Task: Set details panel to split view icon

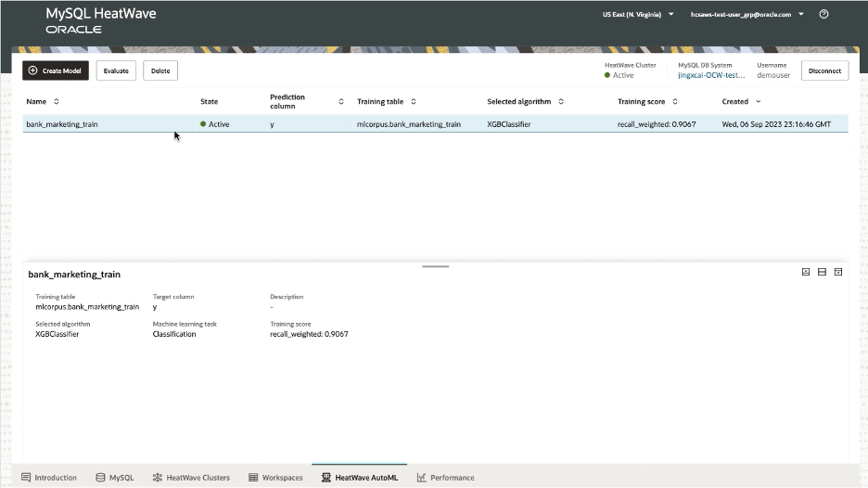Action: click(822, 272)
